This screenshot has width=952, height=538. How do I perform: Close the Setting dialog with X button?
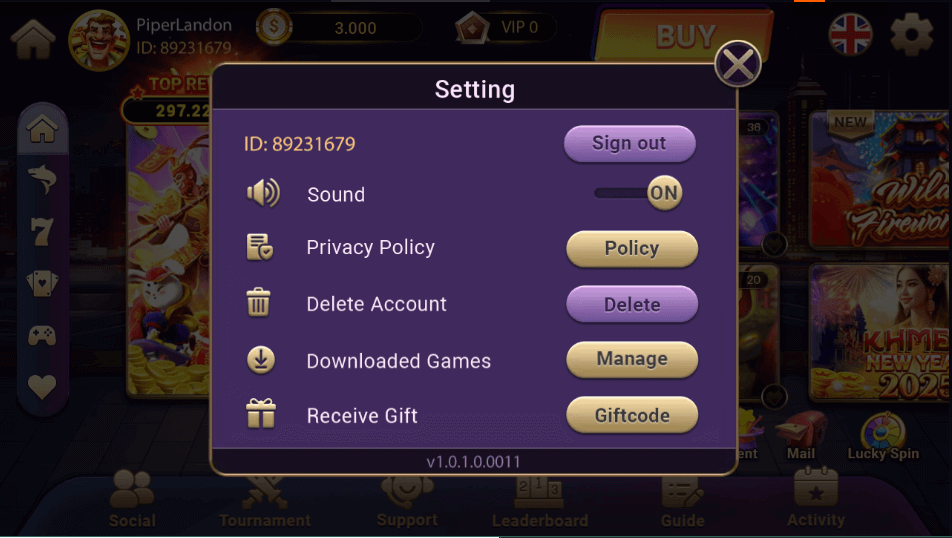tap(738, 64)
